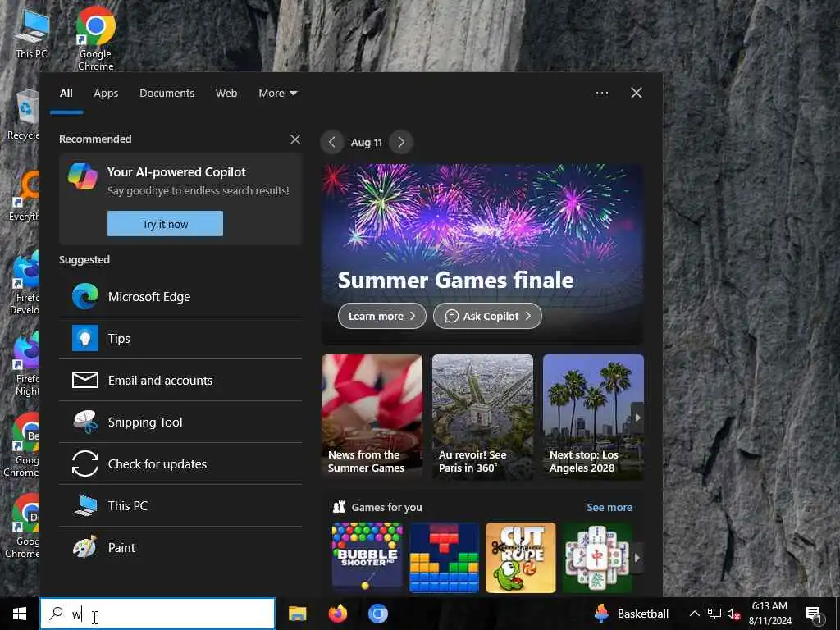This screenshot has height=630, width=840.
Task: Go to next day arrow
Action: pos(401,142)
